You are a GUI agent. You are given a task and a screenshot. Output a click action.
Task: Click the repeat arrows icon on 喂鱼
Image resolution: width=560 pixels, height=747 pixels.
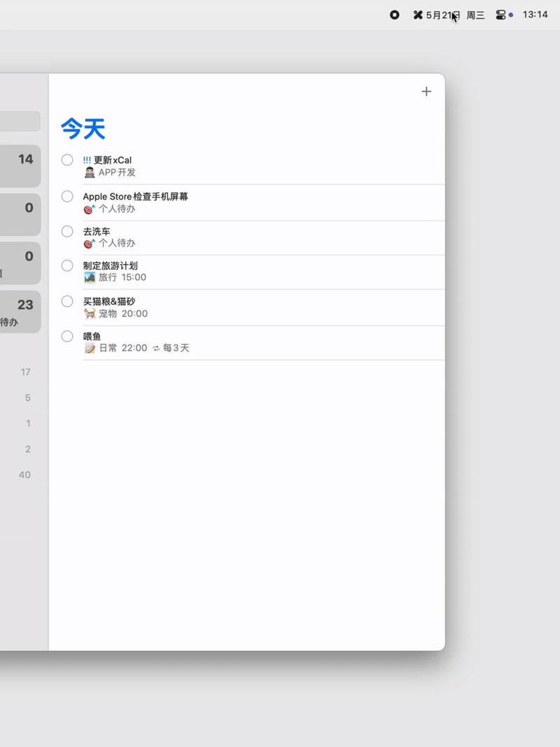point(156,348)
